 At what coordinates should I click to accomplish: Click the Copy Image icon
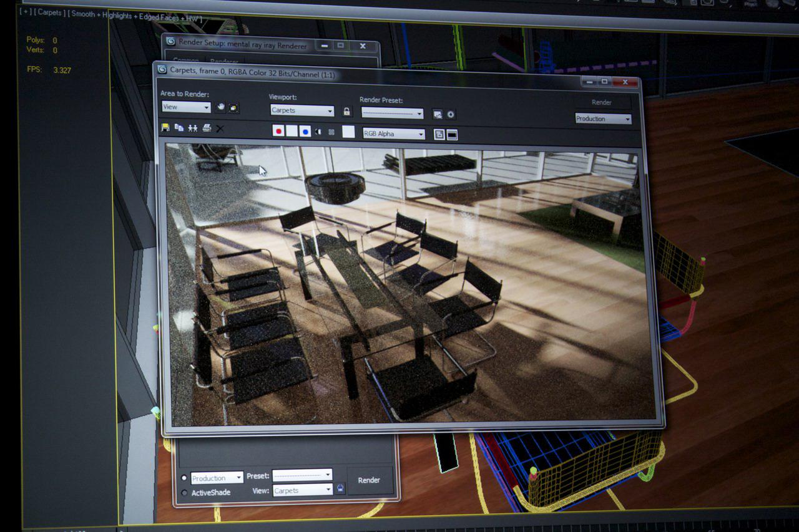[179, 127]
